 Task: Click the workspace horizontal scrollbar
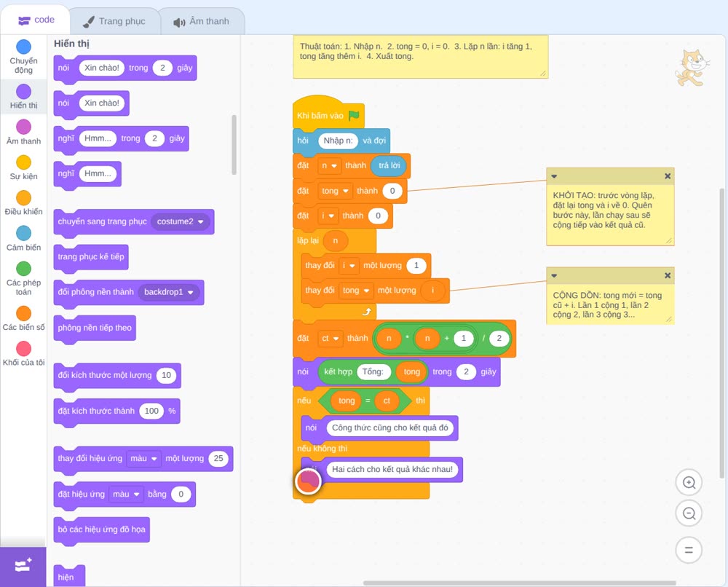click(x=519, y=583)
